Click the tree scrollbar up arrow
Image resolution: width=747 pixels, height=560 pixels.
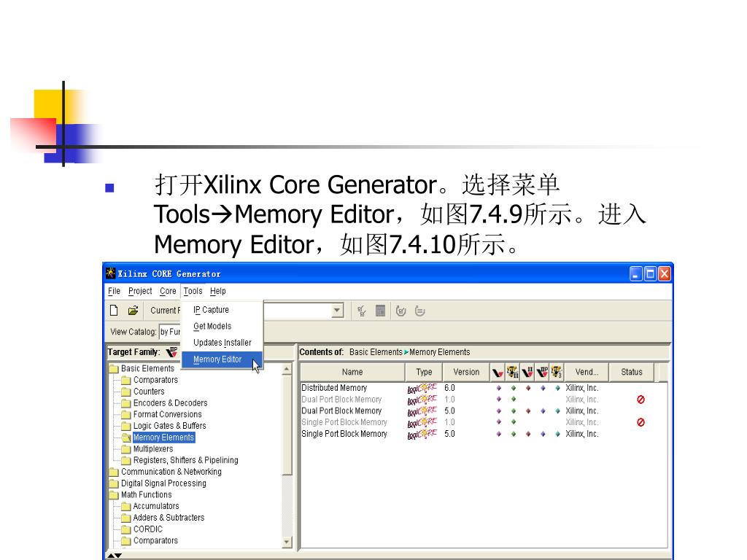point(287,369)
